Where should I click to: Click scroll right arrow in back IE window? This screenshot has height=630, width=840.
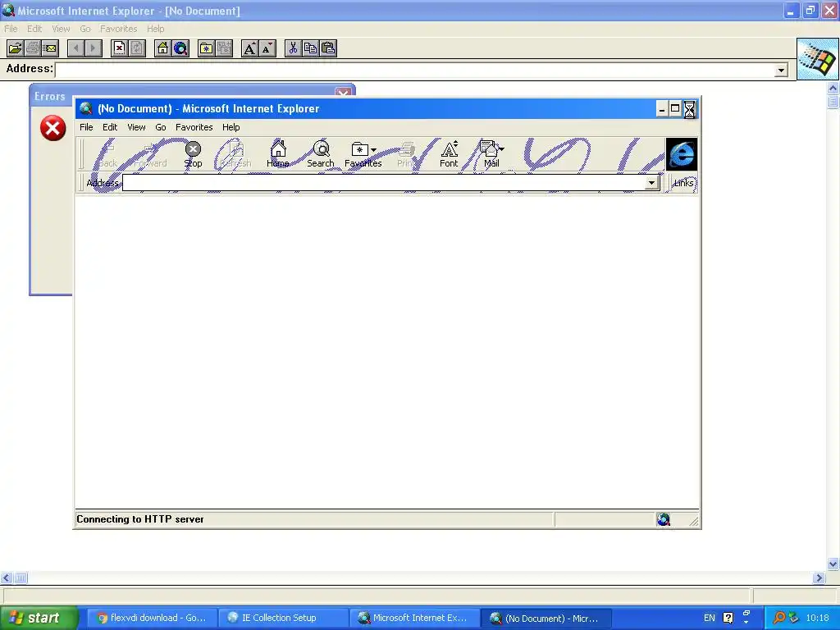pos(819,577)
